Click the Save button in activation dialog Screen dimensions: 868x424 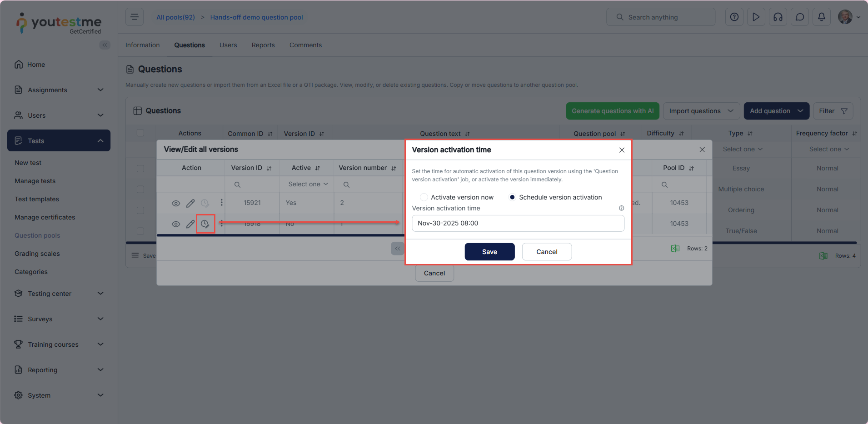coord(489,252)
